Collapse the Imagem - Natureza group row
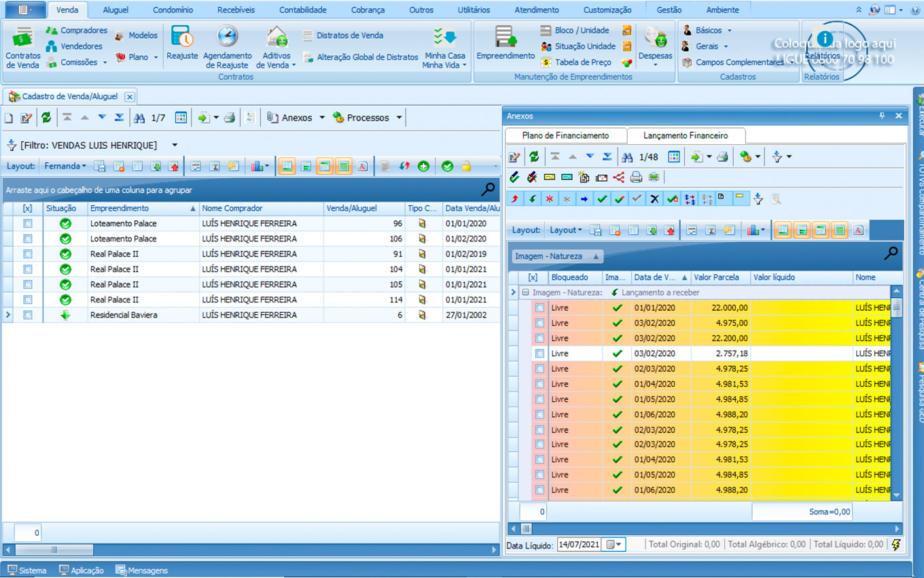 (x=525, y=292)
